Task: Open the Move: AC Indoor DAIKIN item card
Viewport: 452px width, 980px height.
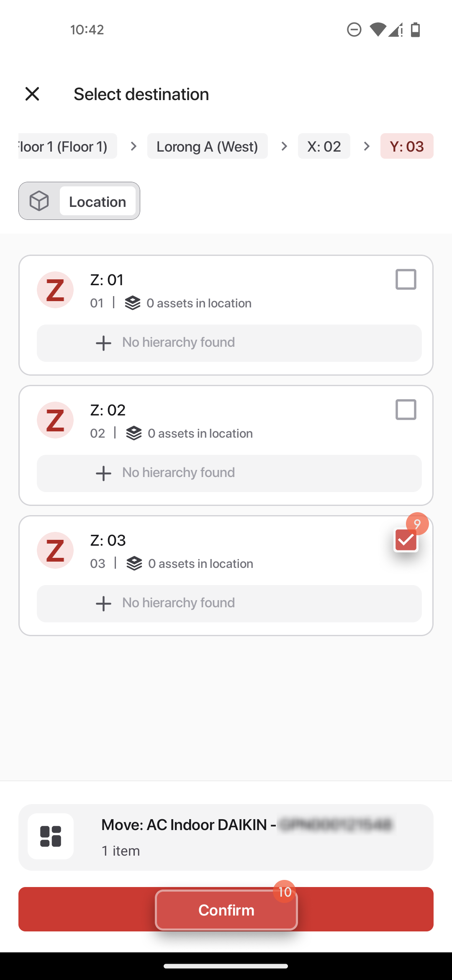Action: pos(226,837)
